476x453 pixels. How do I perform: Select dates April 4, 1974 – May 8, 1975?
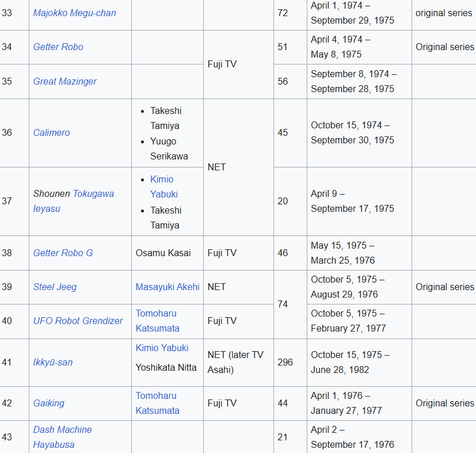pos(340,47)
